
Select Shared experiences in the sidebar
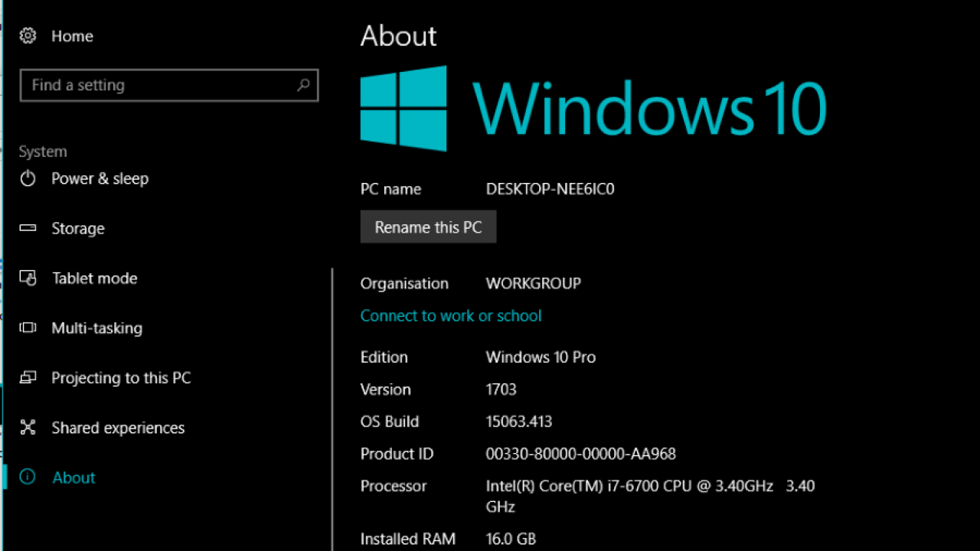[x=118, y=427]
